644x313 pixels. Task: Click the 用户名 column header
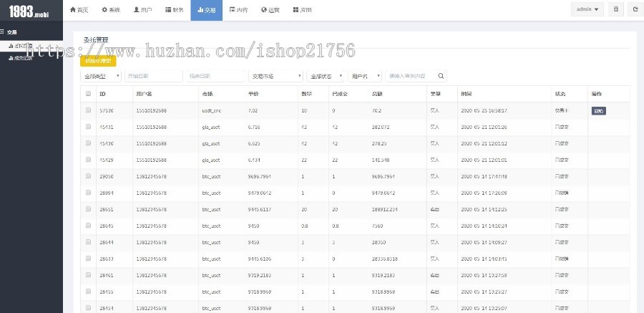[x=144, y=95]
